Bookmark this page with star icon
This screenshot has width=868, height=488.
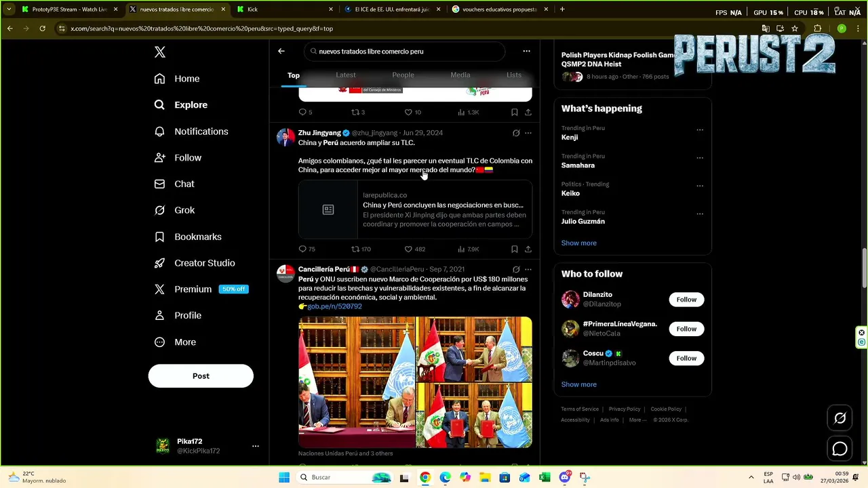[x=795, y=28]
